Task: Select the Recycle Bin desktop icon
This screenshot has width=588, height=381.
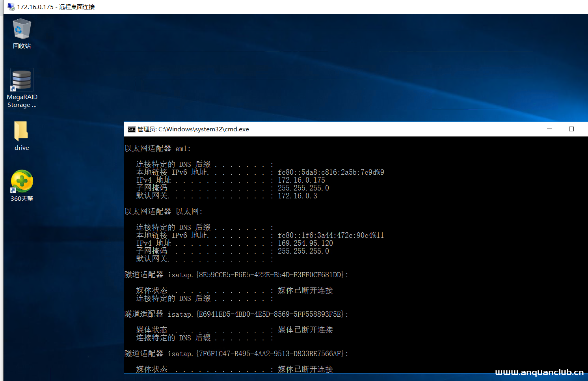Action: (x=22, y=29)
